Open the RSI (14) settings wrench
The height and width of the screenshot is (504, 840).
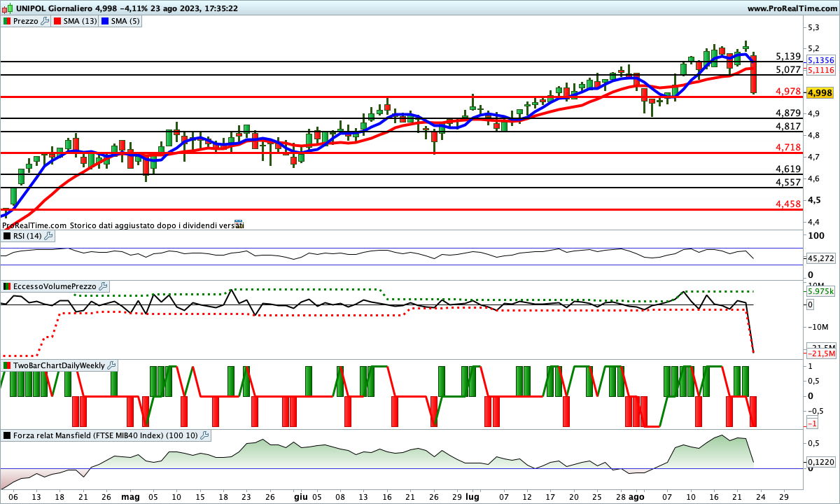click(49, 236)
